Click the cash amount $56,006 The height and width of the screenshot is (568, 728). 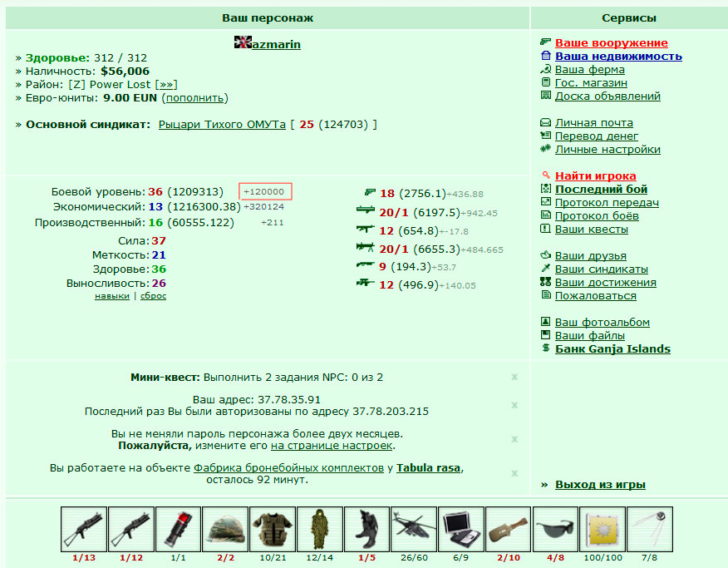pyautogui.click(x=125, y=71)
